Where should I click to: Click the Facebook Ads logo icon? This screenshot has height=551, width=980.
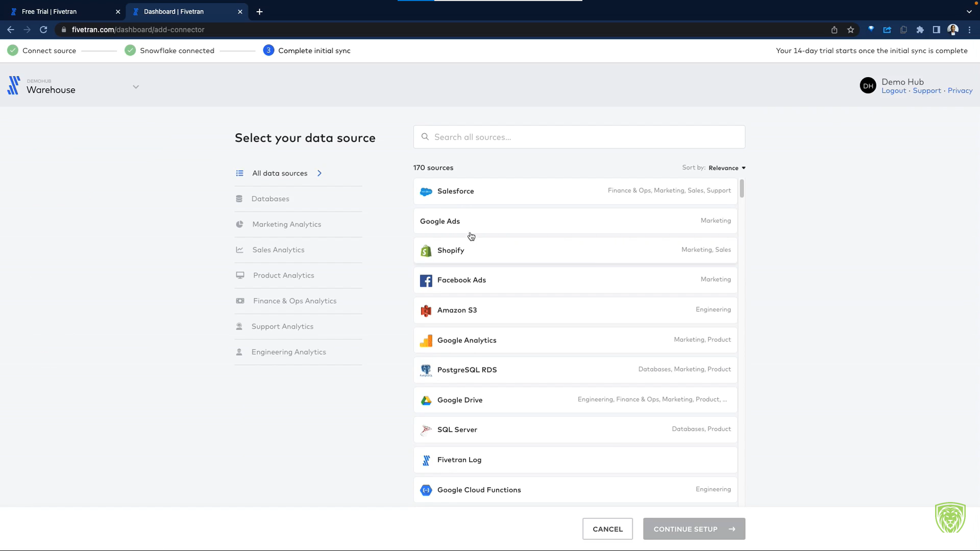[426, 281]
